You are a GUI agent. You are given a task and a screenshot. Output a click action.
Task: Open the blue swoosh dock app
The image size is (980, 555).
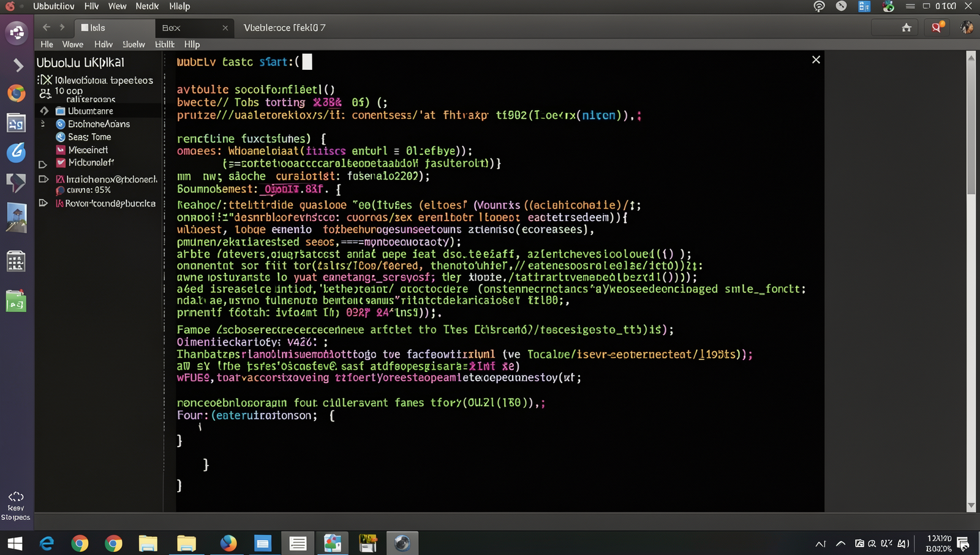coord(16,152)
